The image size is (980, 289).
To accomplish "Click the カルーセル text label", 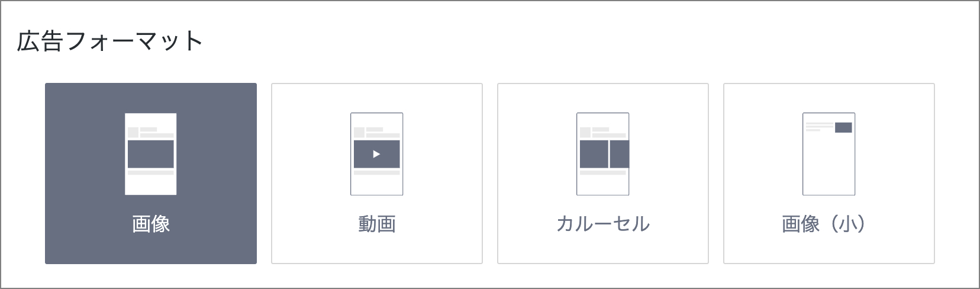I will click(603, 224).
